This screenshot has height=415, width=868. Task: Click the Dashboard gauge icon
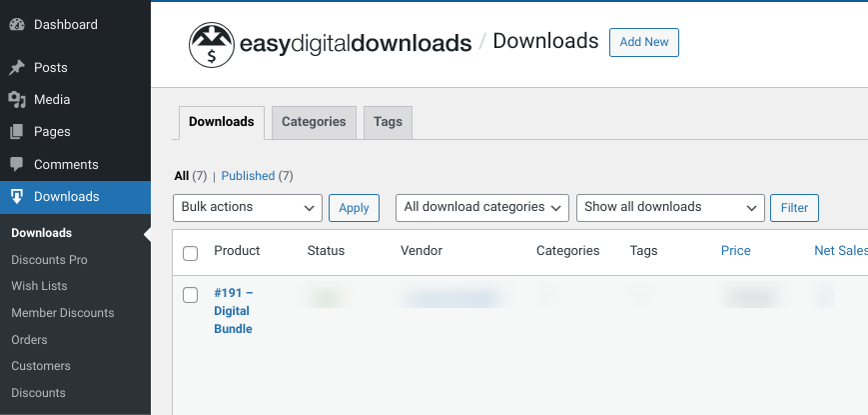click(17, 24)
